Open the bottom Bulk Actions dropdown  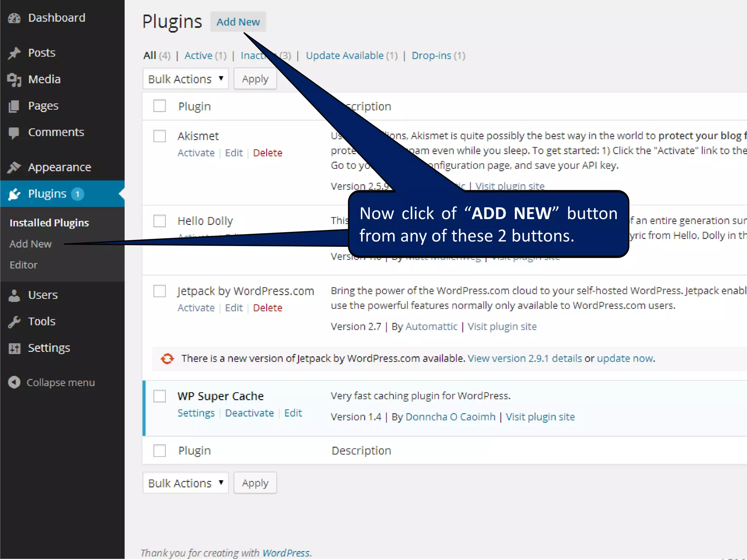coord(185,483)
